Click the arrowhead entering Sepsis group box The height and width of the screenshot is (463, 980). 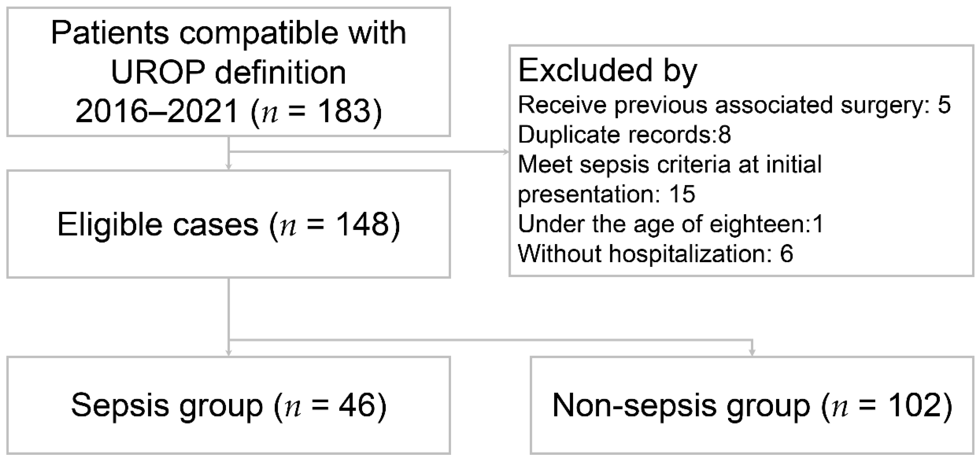pos(229,353)
